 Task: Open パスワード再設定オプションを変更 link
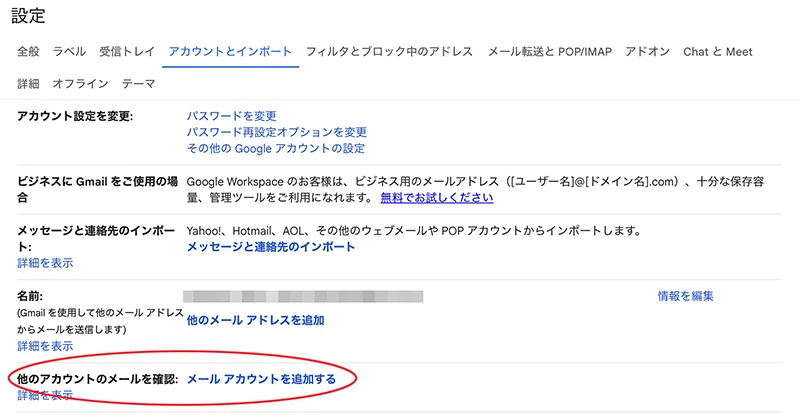[x=277, y=132]
